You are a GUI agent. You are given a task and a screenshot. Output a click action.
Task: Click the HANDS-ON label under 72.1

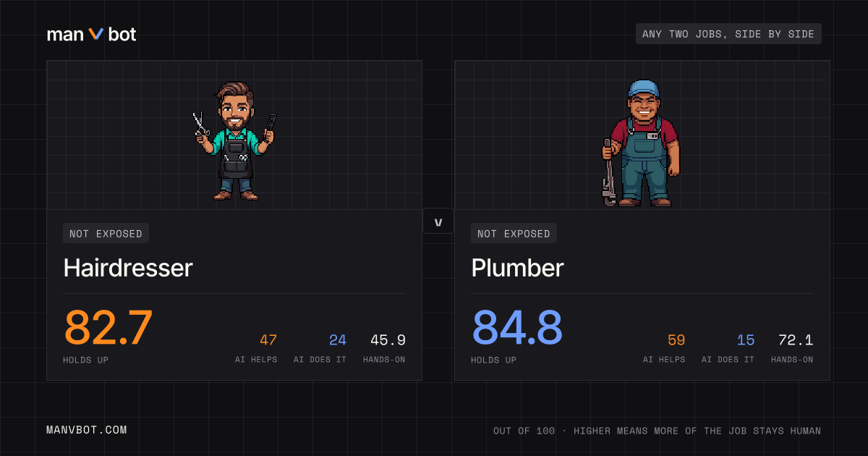pos(792,360)
